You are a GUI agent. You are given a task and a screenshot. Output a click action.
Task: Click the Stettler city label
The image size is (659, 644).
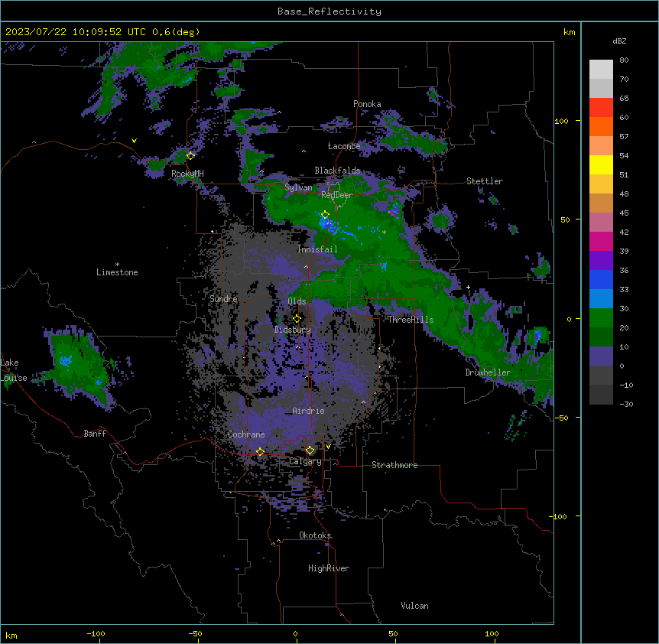[485, 181]
